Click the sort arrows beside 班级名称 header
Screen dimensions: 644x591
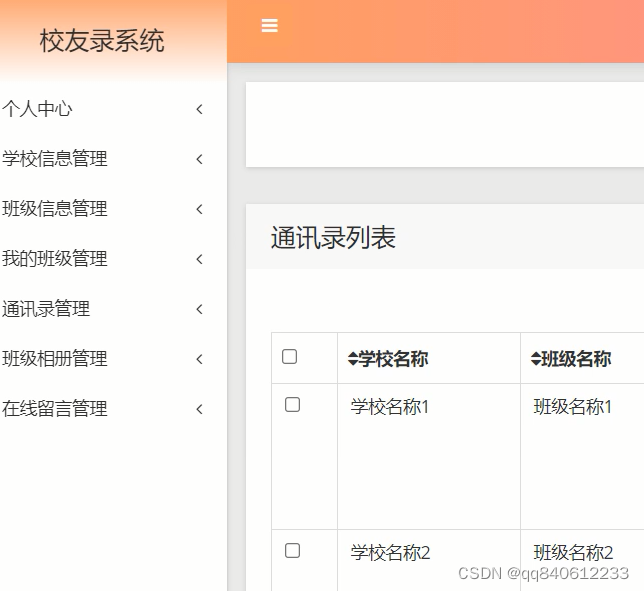pyautogui.click(x=536, y=359)
